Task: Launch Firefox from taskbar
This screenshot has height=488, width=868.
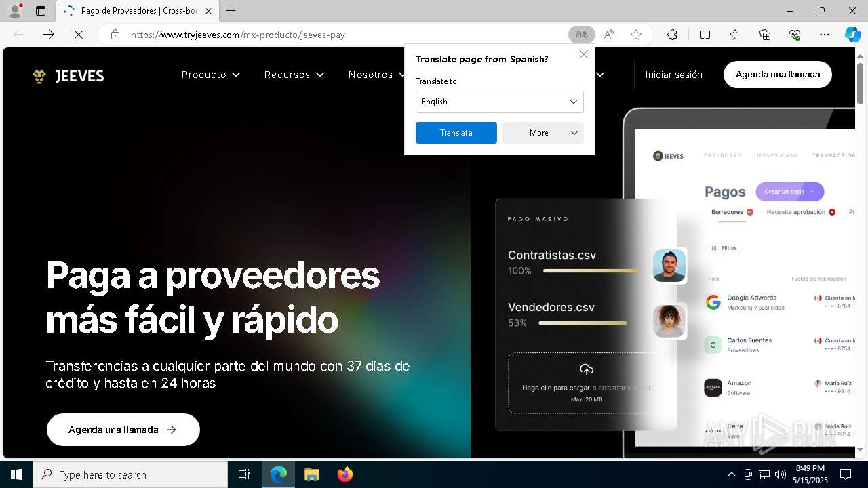Action: point(344,474)
